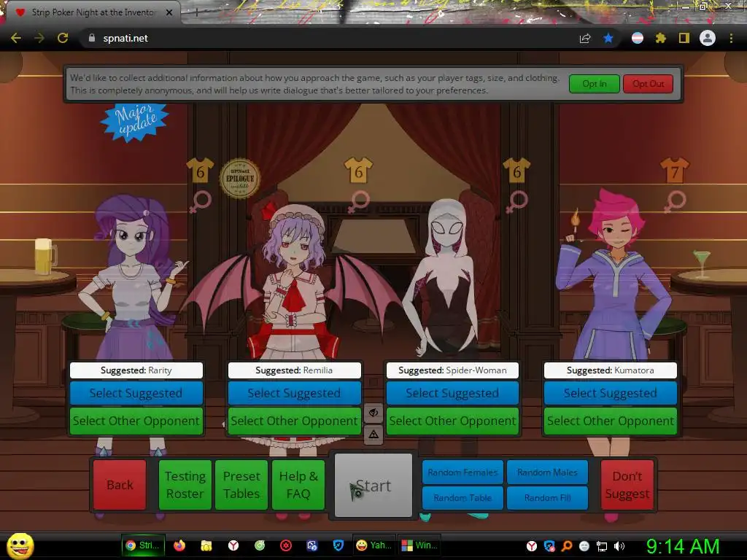Click the bookmark star icon

608,38
